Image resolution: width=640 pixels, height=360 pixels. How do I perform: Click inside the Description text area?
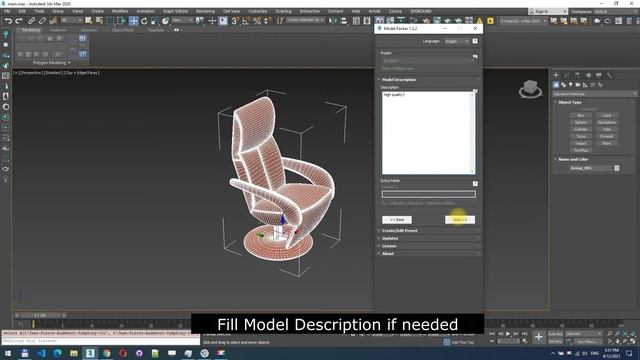pos(428,133)
